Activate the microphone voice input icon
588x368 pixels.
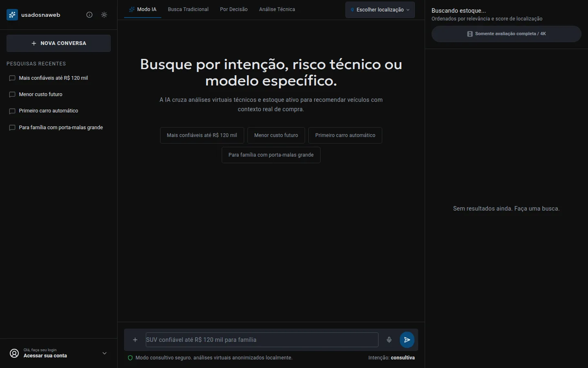389,340
